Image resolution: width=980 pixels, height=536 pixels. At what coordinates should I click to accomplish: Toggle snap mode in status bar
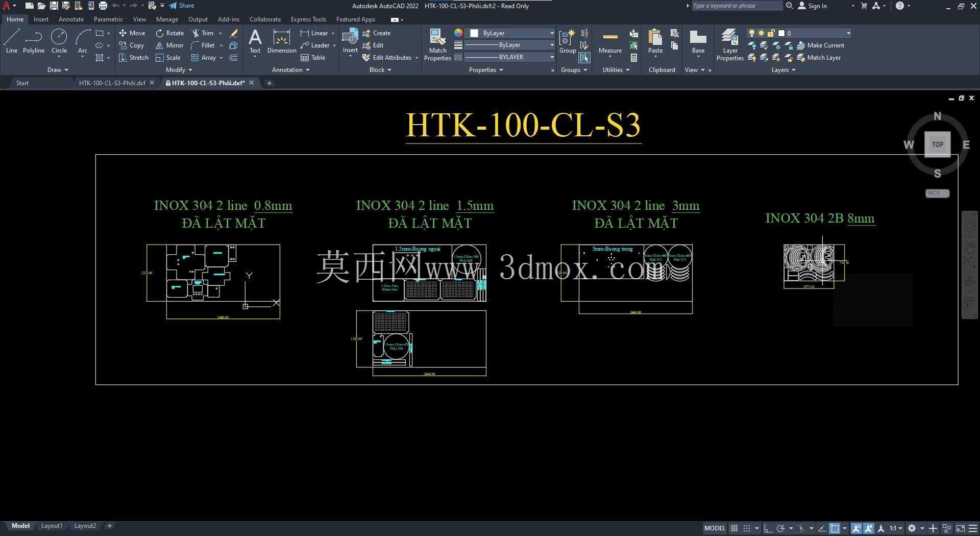(747, 528)
